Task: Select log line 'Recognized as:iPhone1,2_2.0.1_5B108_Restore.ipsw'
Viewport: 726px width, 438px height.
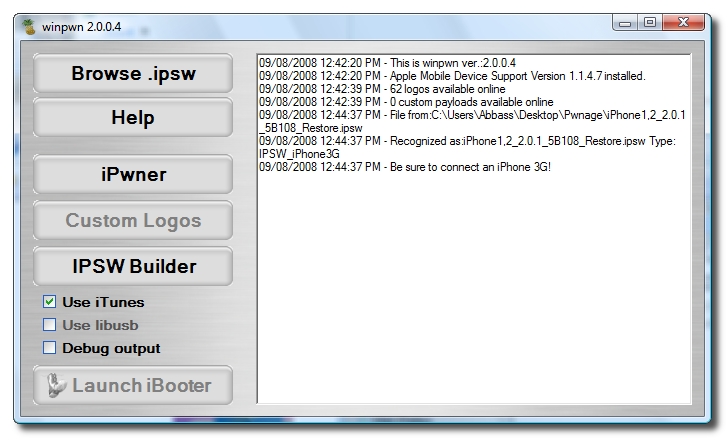Action: [x=467, y=147]
